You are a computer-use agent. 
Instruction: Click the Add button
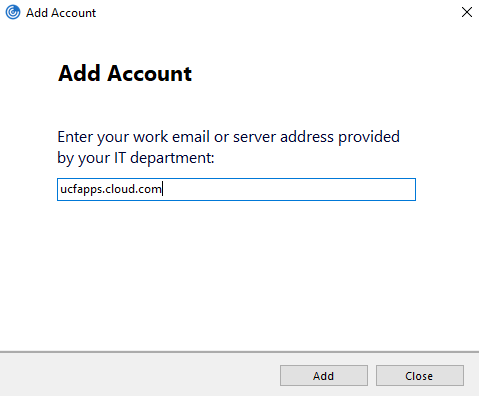324,376
